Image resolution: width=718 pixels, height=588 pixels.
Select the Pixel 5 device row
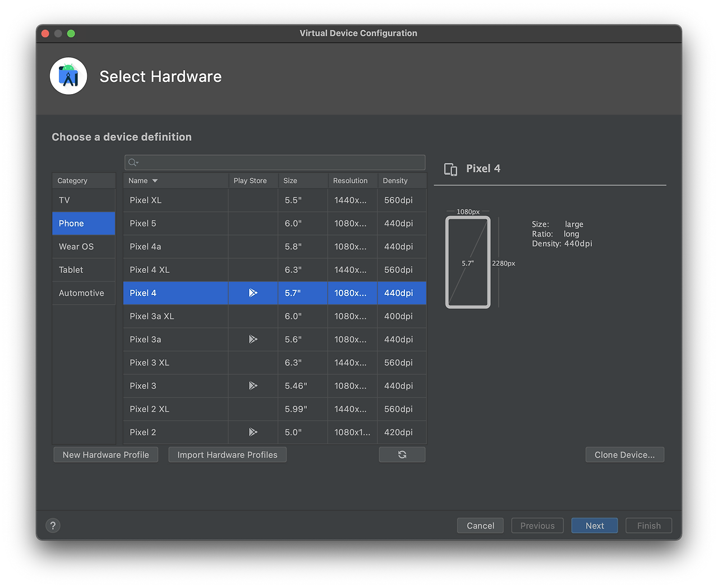tap(275, 223)
